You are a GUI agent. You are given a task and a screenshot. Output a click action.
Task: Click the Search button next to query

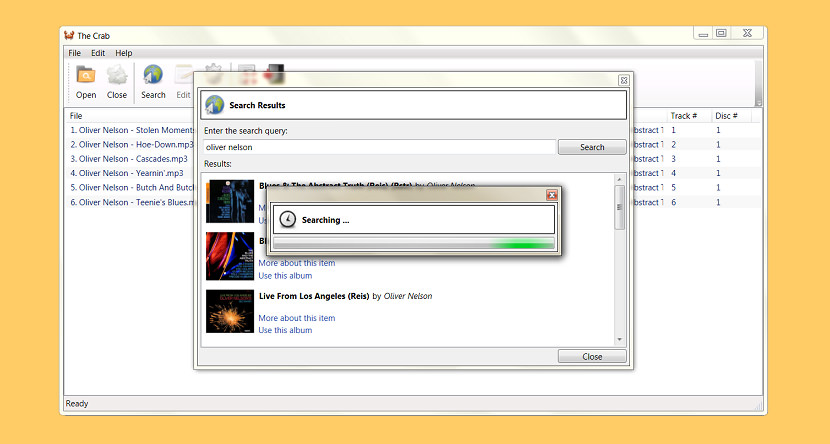click(x=592, y=147)
